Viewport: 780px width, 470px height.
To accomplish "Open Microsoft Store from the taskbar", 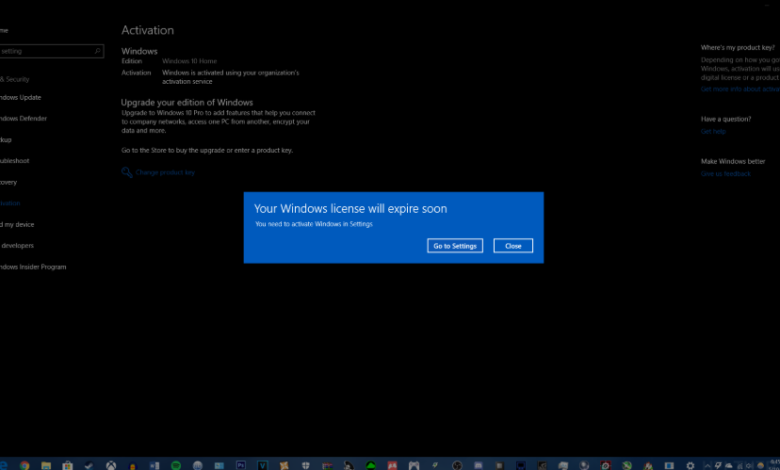I will click(x=67, y=466).
